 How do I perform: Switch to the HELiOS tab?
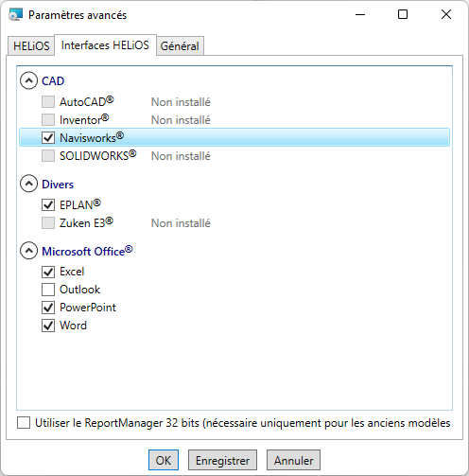click(x=31, y=46)
